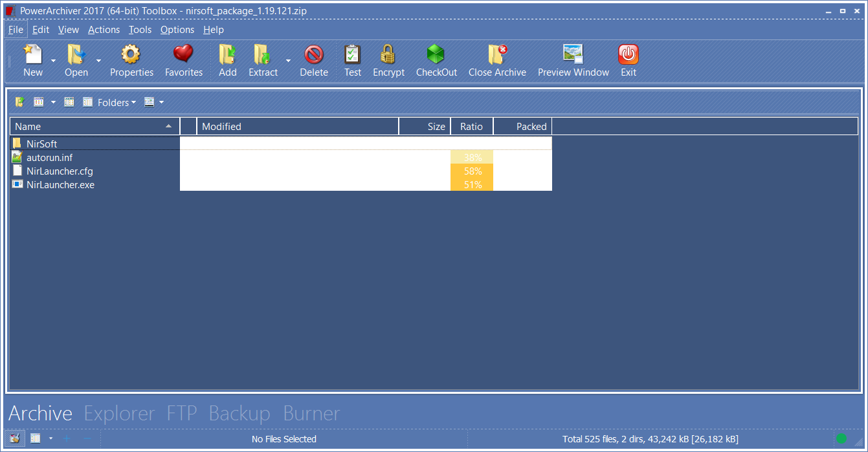
Task: Click the "No Files Selected" status text
Action: click(284, 439)
